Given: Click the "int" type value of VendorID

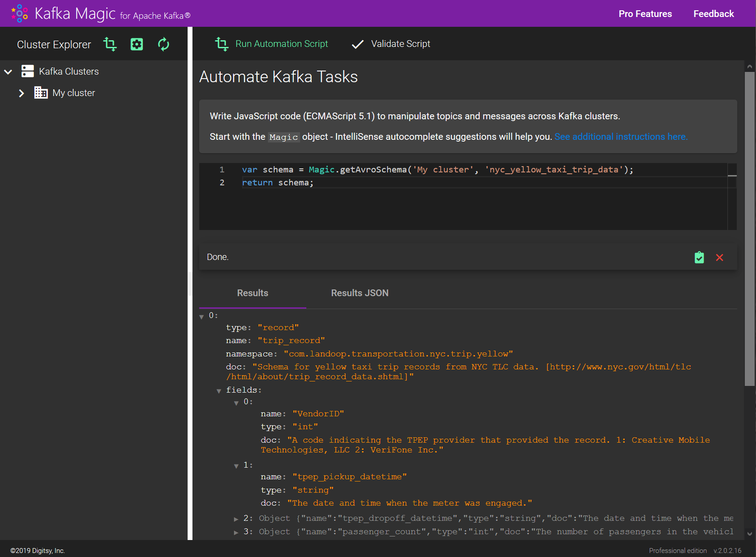Looking at the screenshot, I should tap(305, 427).
